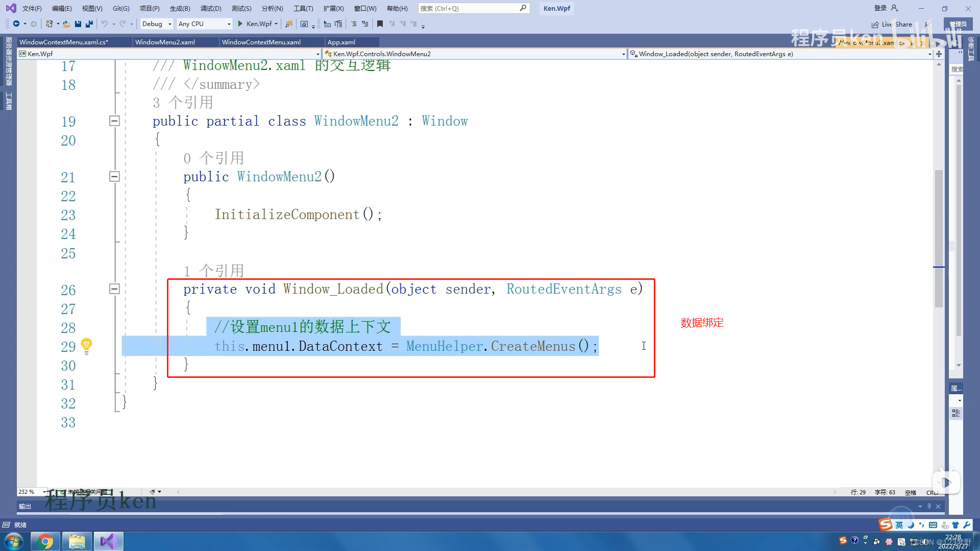Switch to the WindowContextMenu.xaml.cs tab
Viewport: 980px width, 551px height.
click(x=75, y=42)
